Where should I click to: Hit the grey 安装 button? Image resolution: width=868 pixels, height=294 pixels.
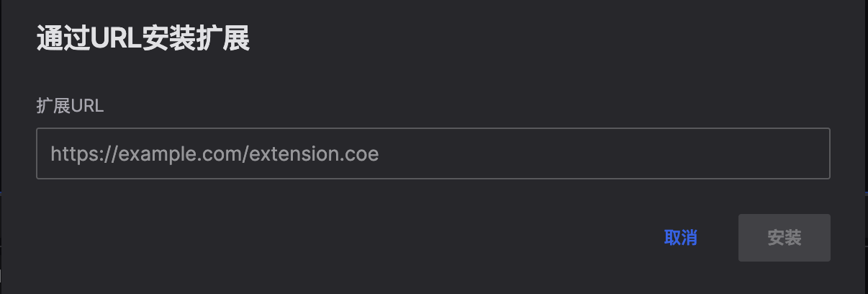pos(784,238)
